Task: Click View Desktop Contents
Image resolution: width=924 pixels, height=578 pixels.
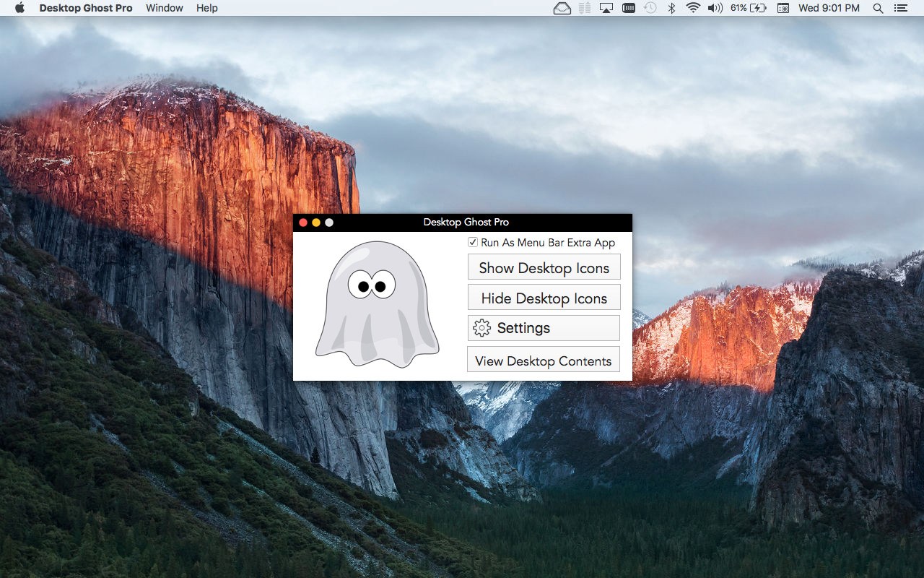Action: point(544,360)
